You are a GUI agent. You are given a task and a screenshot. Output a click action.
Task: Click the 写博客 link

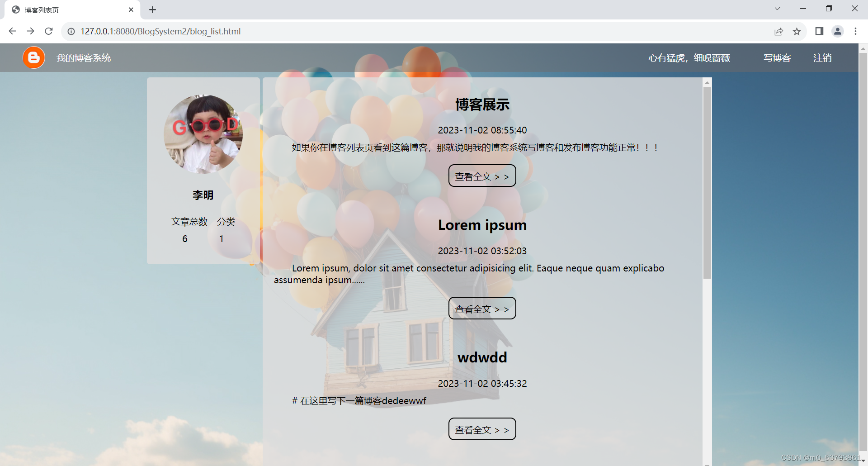click(776, 58)
